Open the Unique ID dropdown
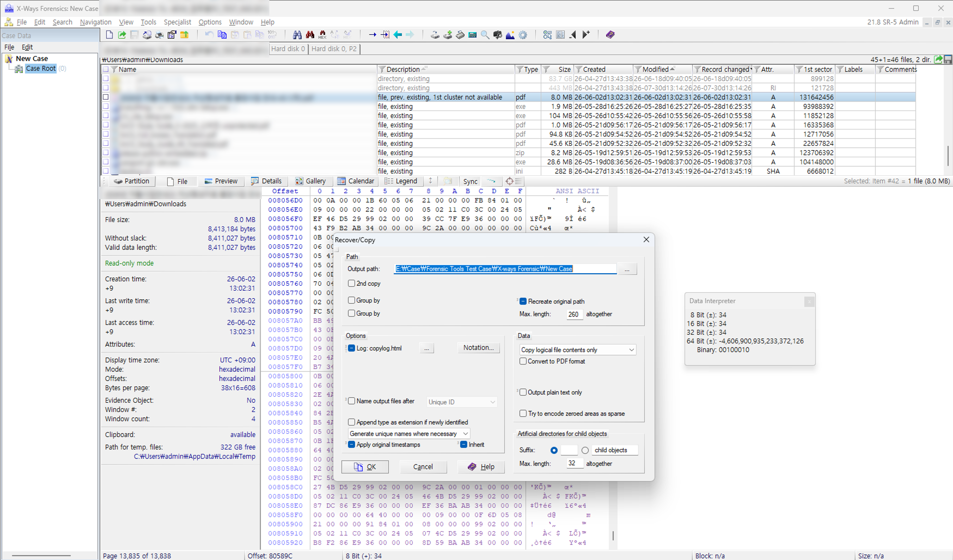Viewport: 953px width, 560px height. tap(462, 402)
